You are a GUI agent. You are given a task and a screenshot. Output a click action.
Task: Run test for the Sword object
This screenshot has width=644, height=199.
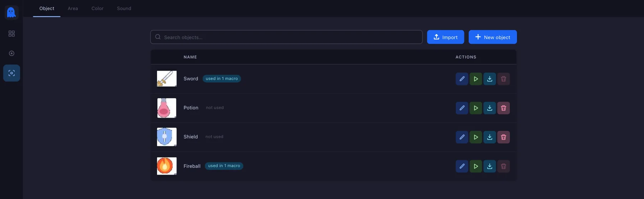476,79
